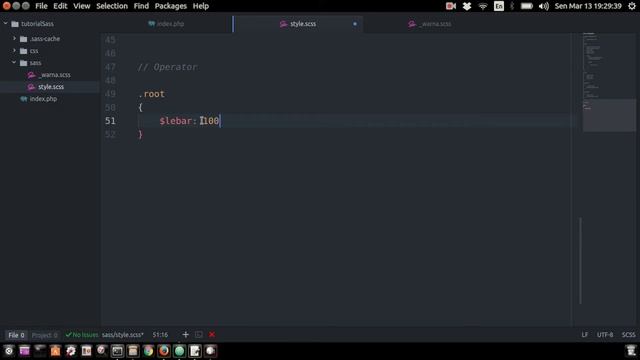The image size is (640, 360).
Task: Click the $lebar variable text
Action: (x=176, y=121)
